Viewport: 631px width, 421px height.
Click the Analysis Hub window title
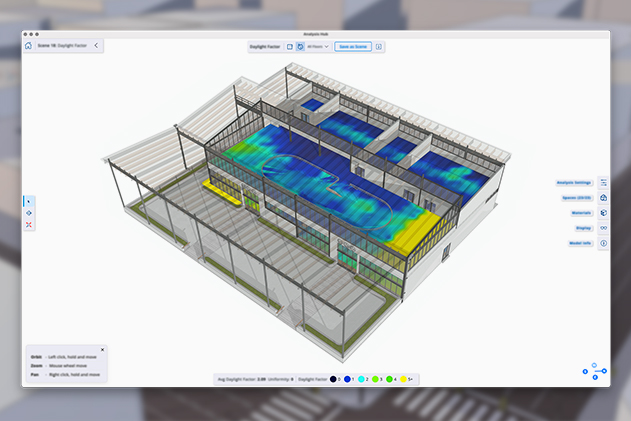[316, 34]
